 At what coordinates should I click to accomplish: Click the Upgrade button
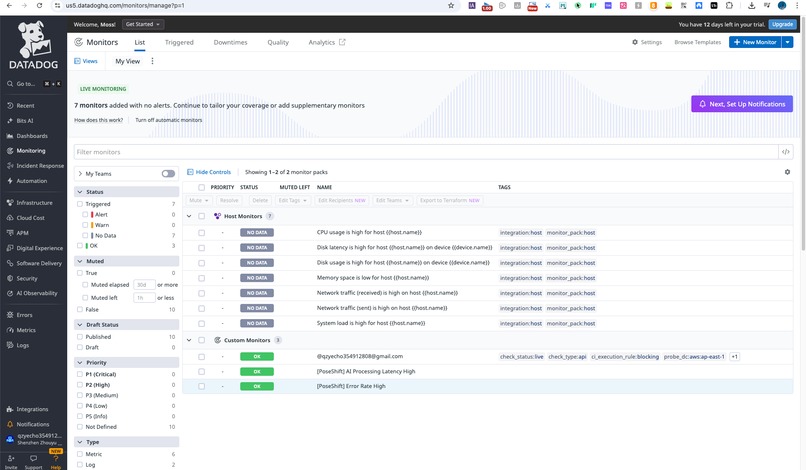pyautogui.click(x=782, y=24)
